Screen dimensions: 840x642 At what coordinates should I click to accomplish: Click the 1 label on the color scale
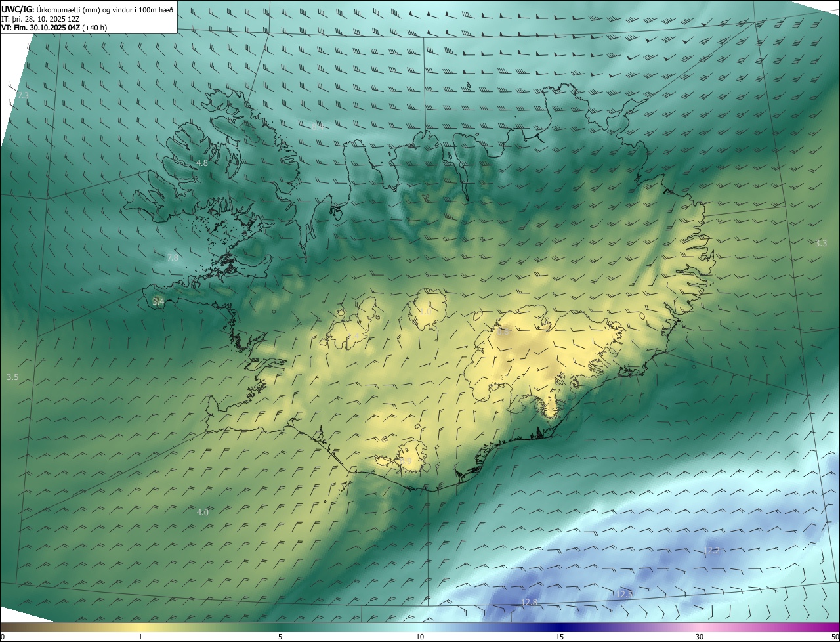pos(140,637)
